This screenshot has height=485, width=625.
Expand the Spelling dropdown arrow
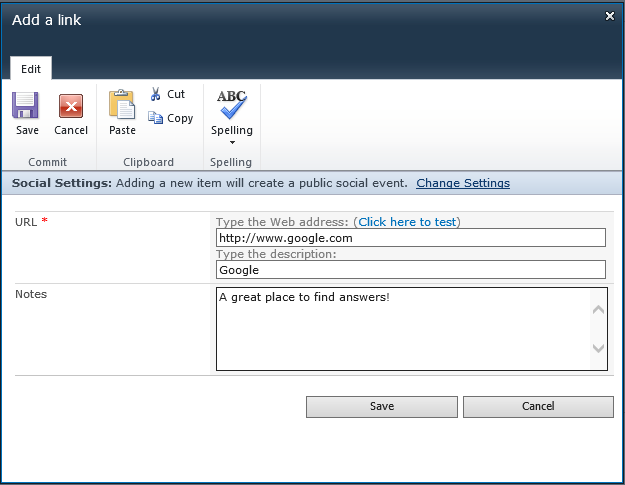[232, 142]
